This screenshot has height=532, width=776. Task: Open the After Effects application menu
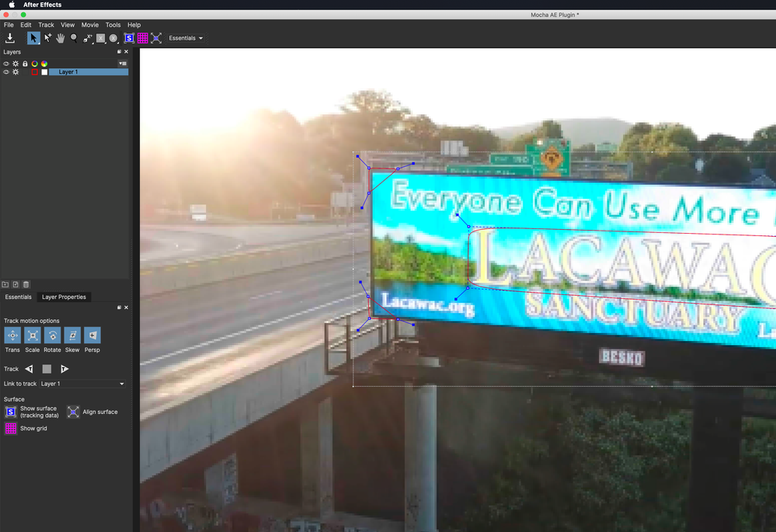pyautogui.click(x=43, y=5)
